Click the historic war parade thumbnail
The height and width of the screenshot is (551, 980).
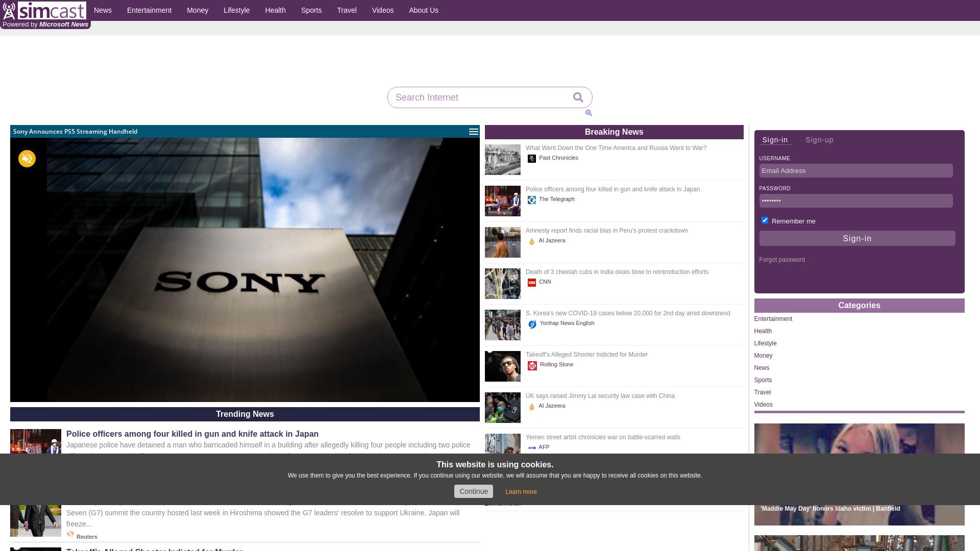coord(503,160)
